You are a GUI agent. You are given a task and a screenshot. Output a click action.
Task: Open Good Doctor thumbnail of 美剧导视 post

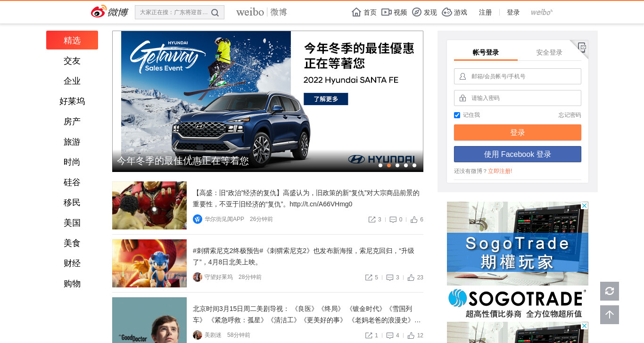pos(149,320)
